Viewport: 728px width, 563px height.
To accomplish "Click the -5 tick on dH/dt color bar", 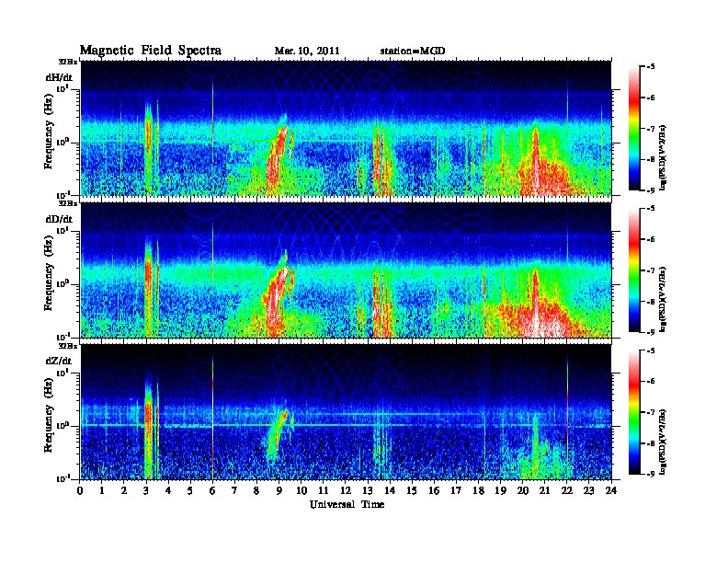I will pos(651,67).
